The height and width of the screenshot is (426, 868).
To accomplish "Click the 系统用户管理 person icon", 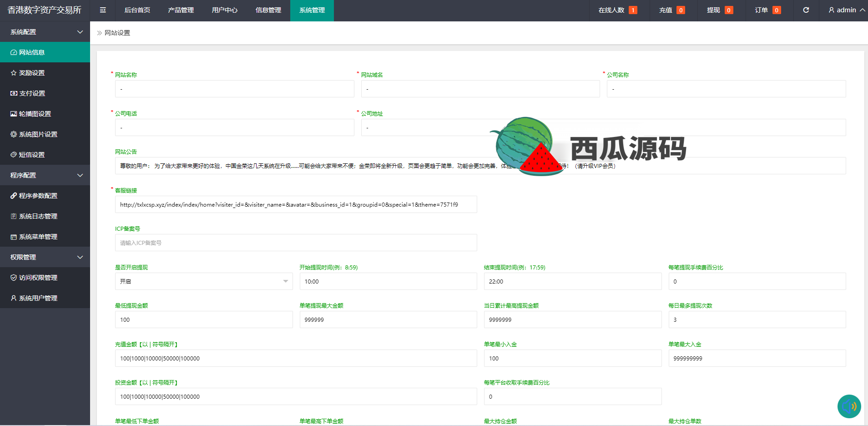I will coord(14,298).
